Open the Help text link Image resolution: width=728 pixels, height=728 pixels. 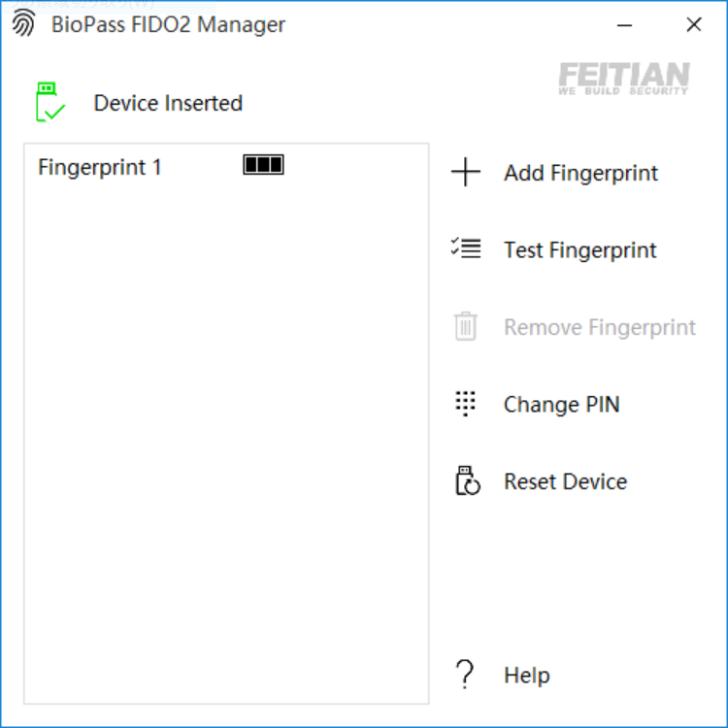(526, 675)
